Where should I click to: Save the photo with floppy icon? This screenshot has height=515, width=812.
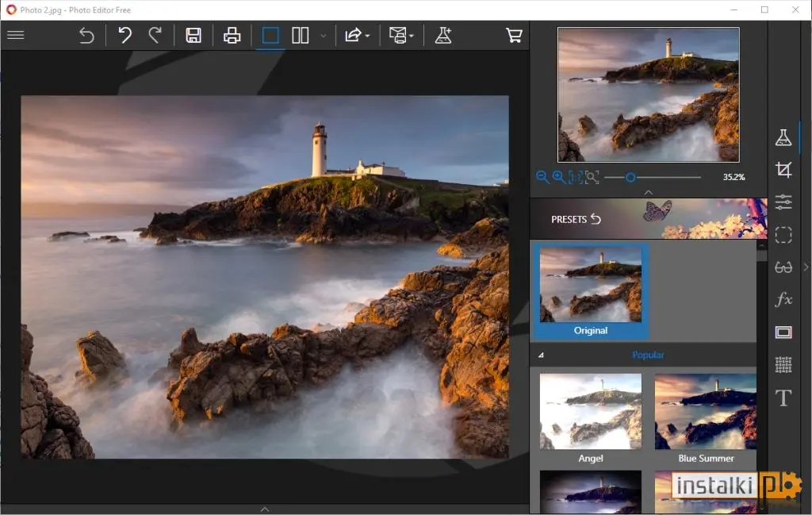[193, 35]
